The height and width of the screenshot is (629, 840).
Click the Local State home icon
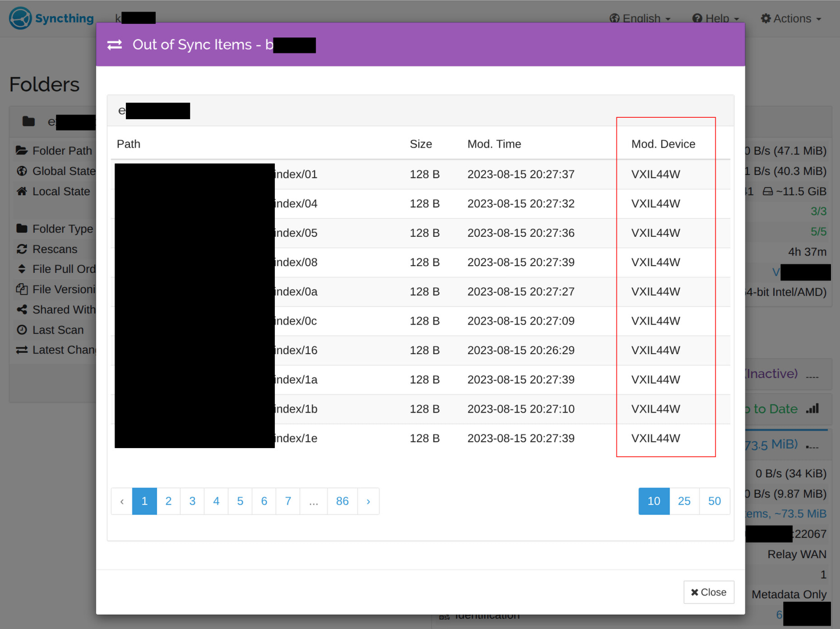coord(22,191)
